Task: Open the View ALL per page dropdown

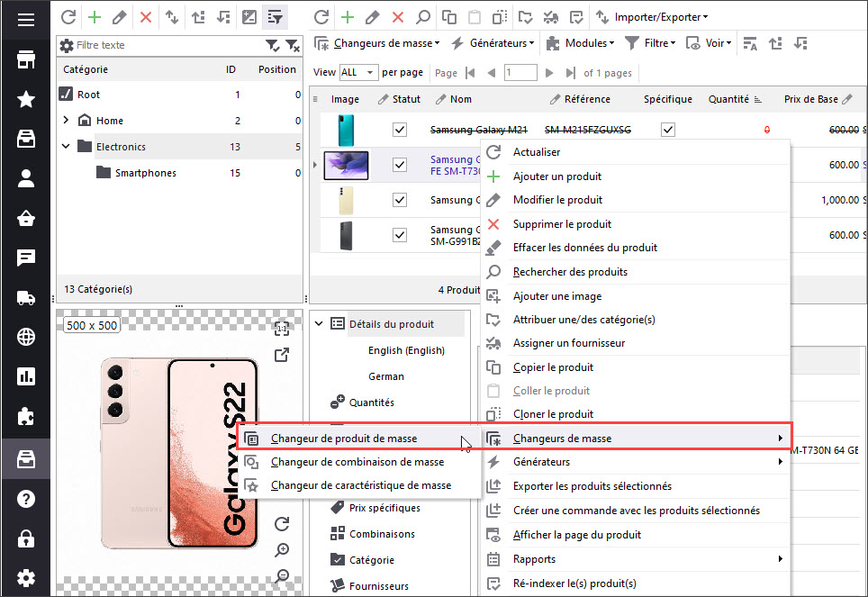Action: tap(358, 73)
